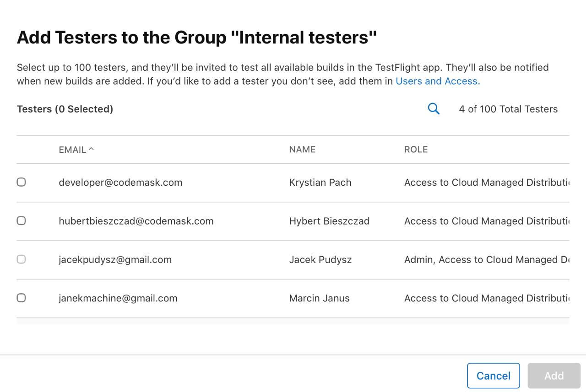
Task: Click the Admin role text for Jacek Pudysz
Action: 487,260
